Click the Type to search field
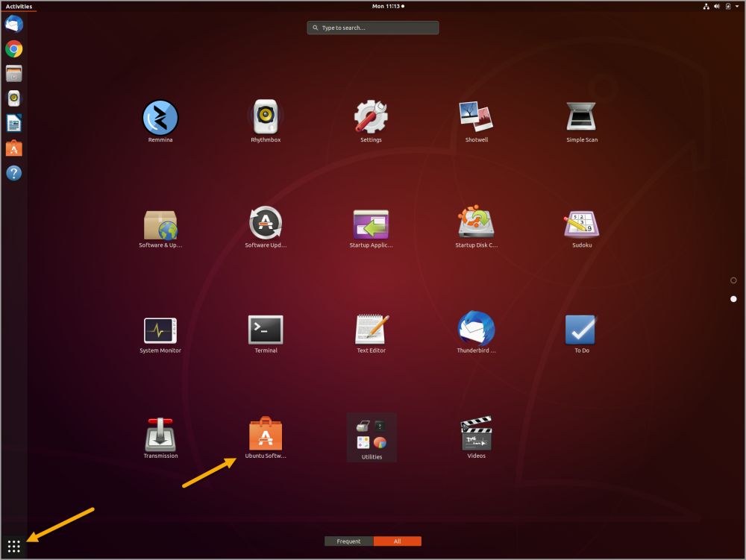This screenshot has height=560, width=746. click(372, 28)
